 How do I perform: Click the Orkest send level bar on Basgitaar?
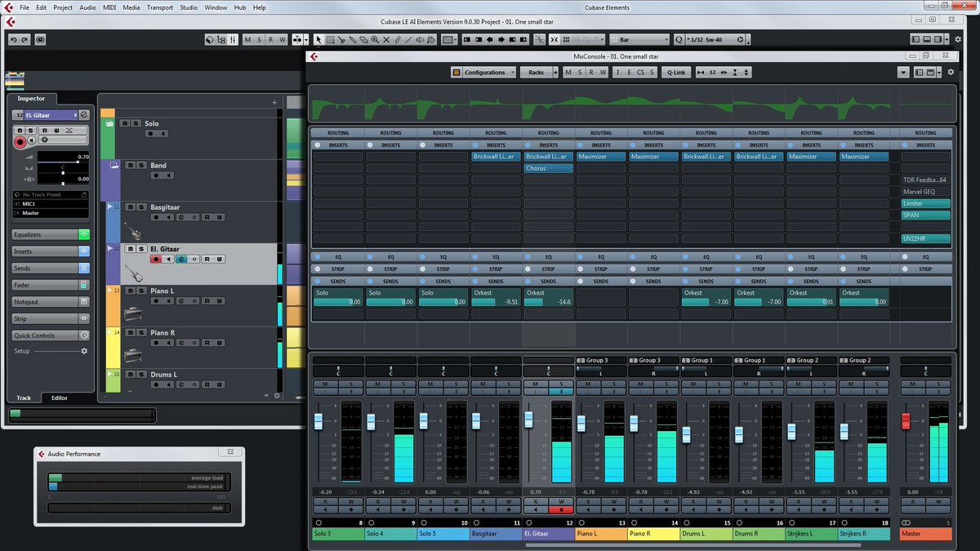point(496,301)
